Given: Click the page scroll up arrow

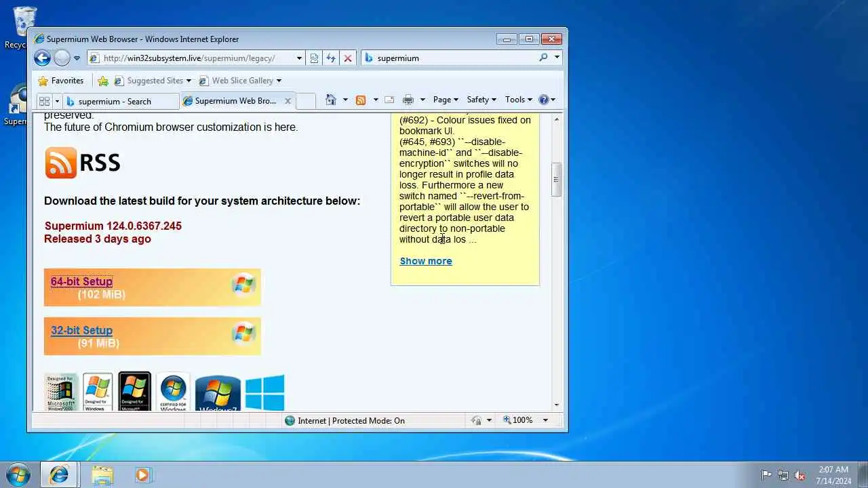Looking at the screenshot, I should tap(557, 119).
